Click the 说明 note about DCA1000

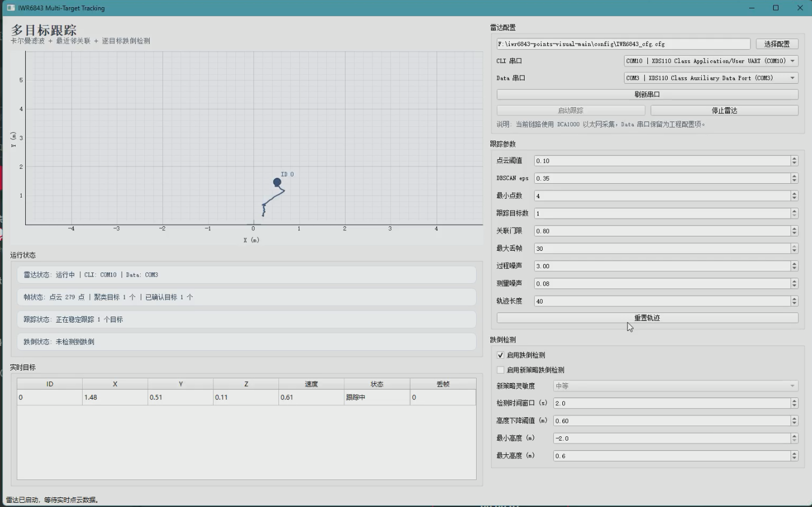[601, 125]
